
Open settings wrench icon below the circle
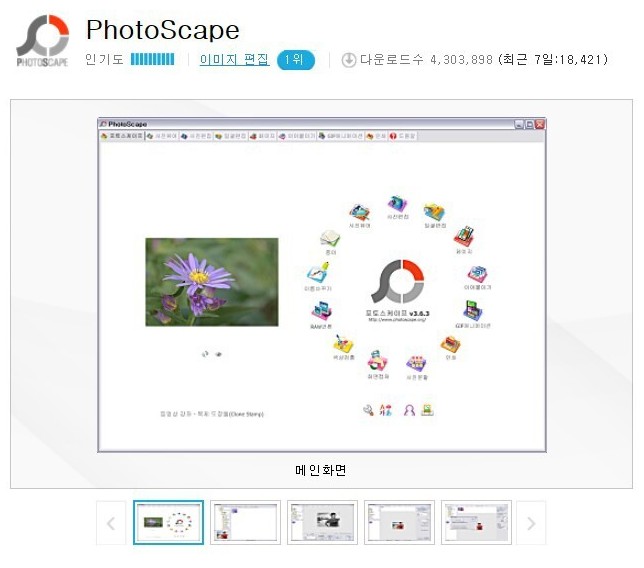click(368, 409)
